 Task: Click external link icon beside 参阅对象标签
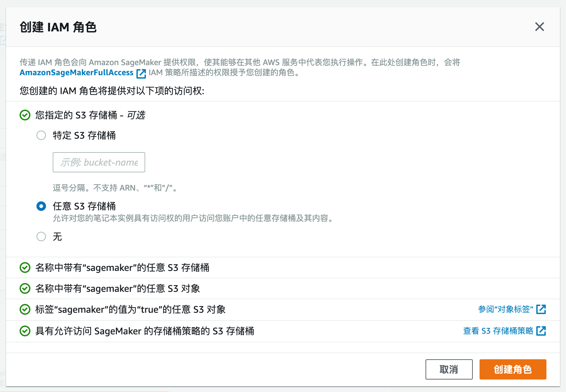pos(541,309)
